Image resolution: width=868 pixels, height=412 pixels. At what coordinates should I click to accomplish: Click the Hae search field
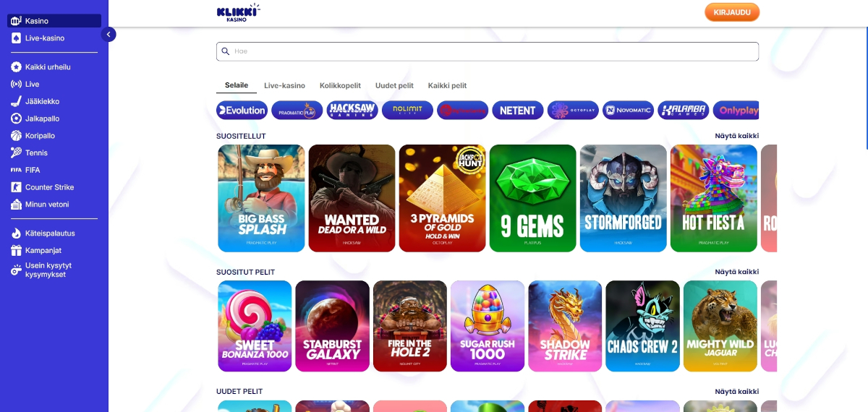(488, 51)
